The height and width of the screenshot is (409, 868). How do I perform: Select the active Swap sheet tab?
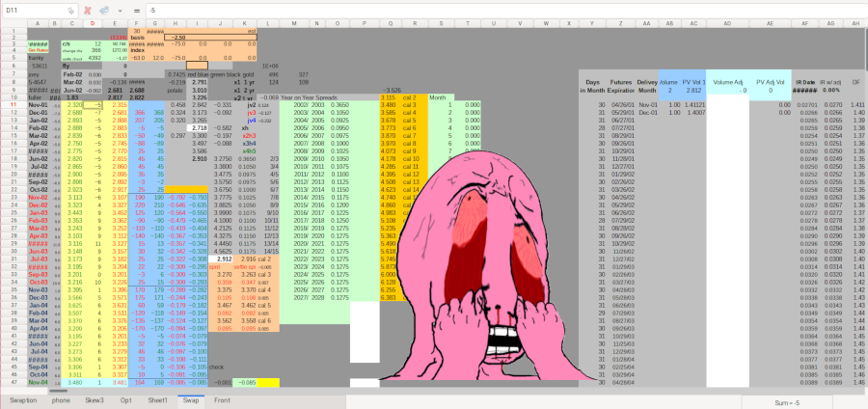point(191,400)
